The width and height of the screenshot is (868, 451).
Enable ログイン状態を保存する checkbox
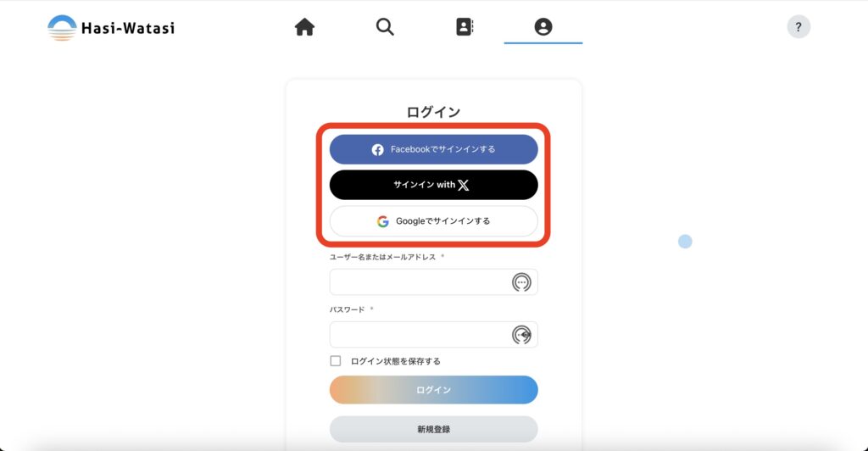(336, 361)
